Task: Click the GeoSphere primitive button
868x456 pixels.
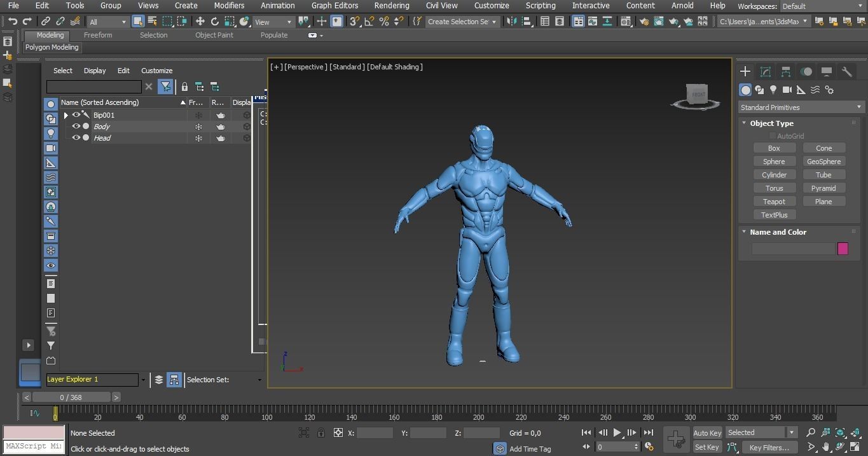Action: [823, 162]
